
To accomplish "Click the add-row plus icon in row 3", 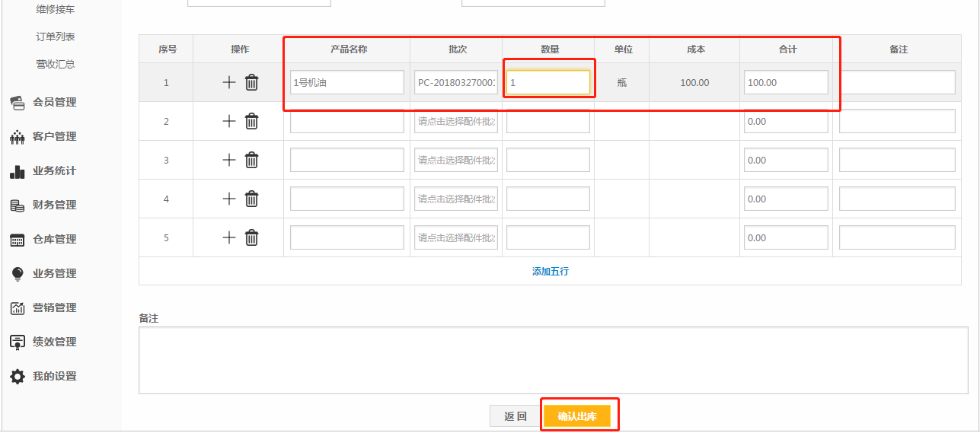I will pos(228,160).
